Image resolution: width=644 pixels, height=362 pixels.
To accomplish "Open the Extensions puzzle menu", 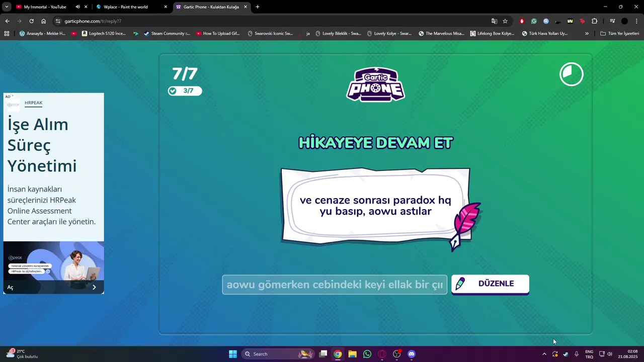I will [594, 21].
